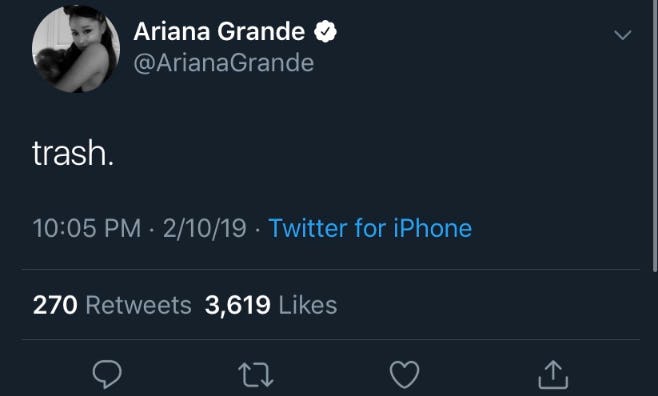The width and height of the screenshot is (658, 396).
Task: Reply to the tweet via speech bubble icon
Action: (107, 374)
